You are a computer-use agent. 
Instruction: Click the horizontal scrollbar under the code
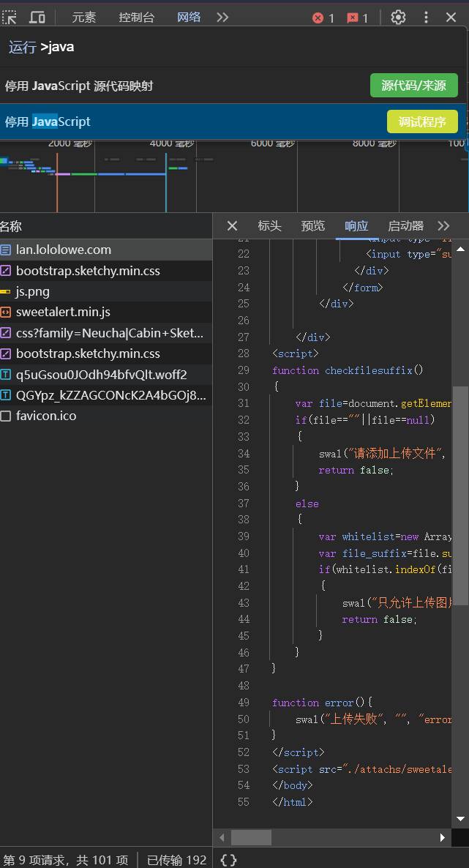[251, 837]
